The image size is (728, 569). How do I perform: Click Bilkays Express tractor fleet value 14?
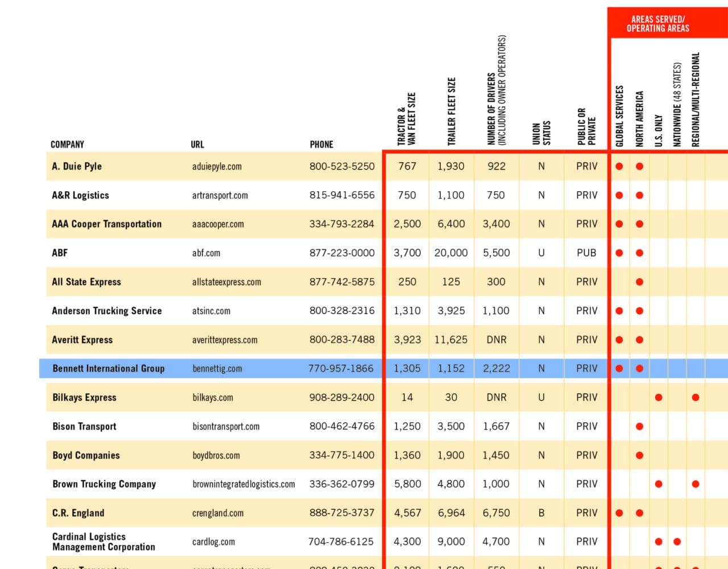tap(407, 397)
